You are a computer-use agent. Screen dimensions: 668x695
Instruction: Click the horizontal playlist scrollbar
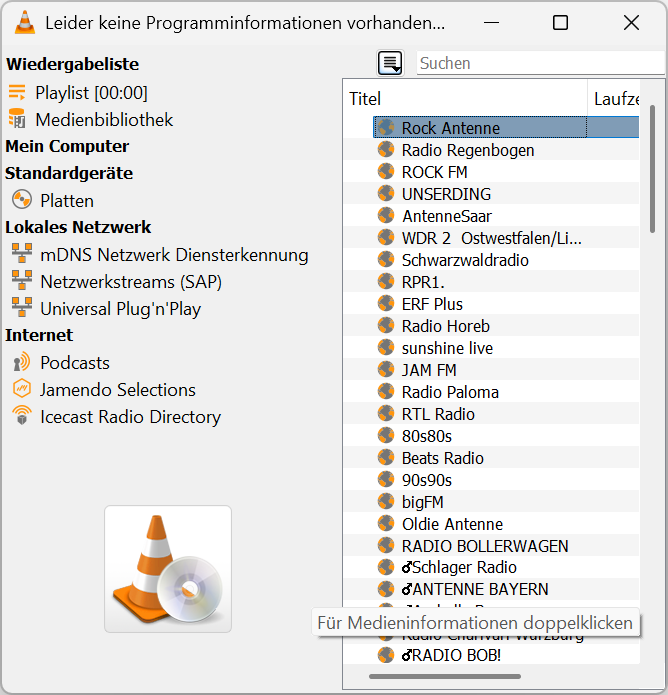445,676
